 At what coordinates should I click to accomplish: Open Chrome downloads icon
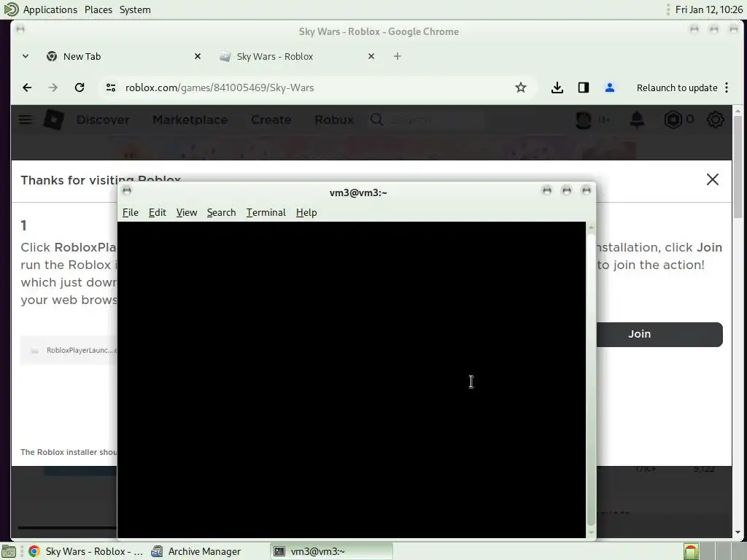click(557, 87)
